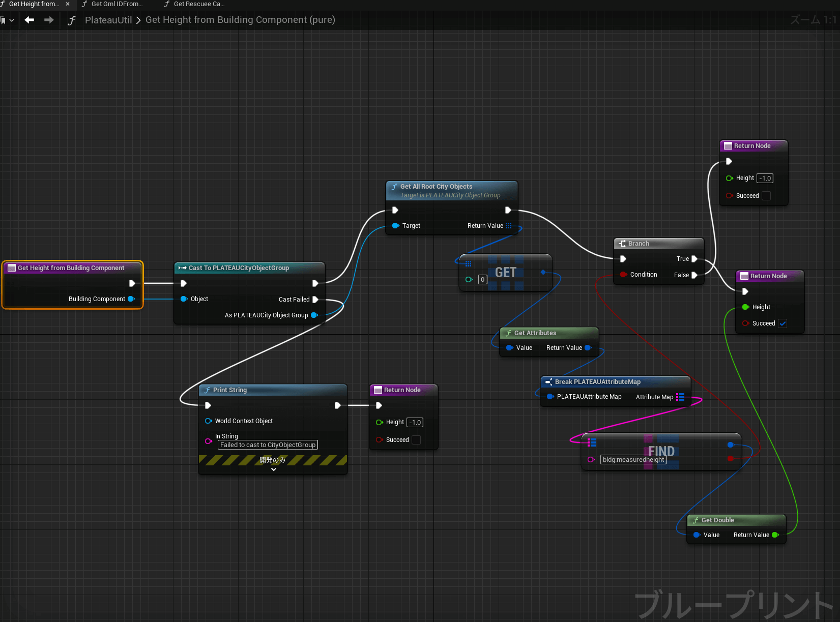The height and width of the screenshot is (622, 840).
Task: Open the bookmark dropdown in toolbar
Action: (x=8, y=20)
